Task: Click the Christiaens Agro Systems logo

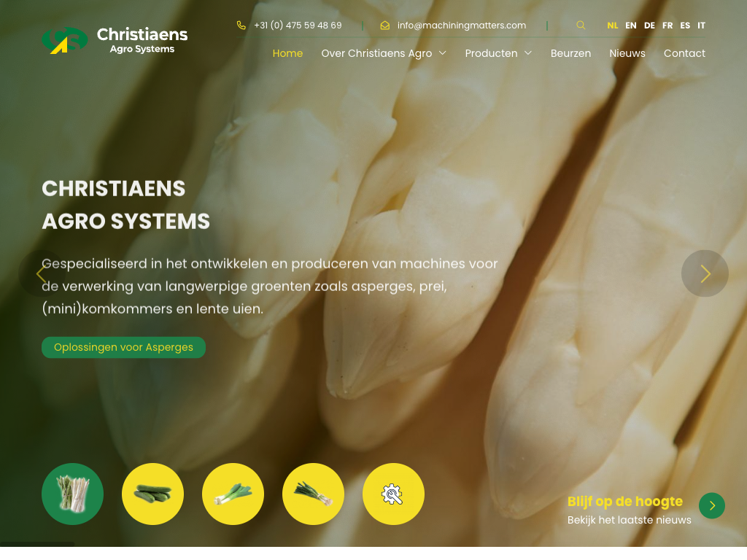Action: (x=115, y=41)
